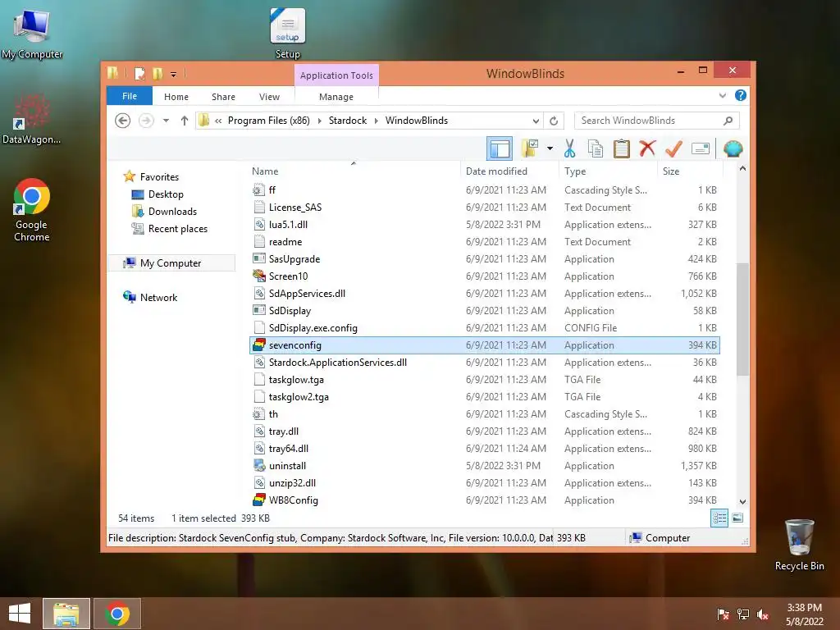Screen dimensions: 840x630
Task: Select the WB8Config application file
Action: [485, 500]
